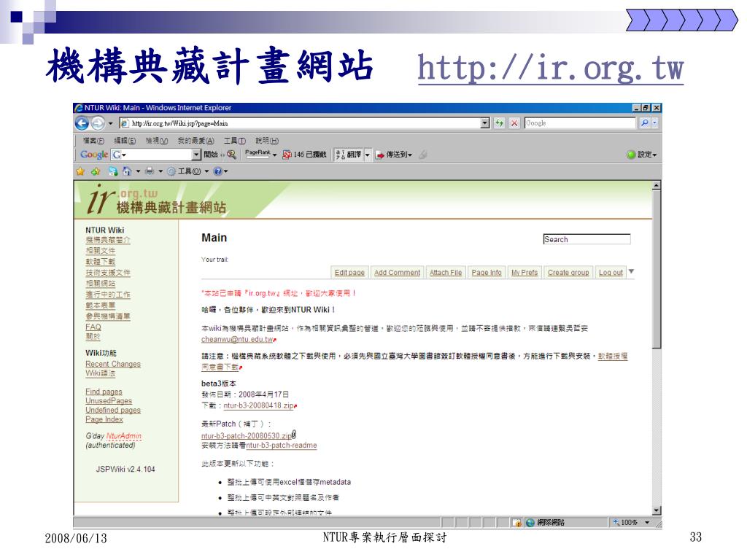Open the Undefined pages link

tap(113, 410)
